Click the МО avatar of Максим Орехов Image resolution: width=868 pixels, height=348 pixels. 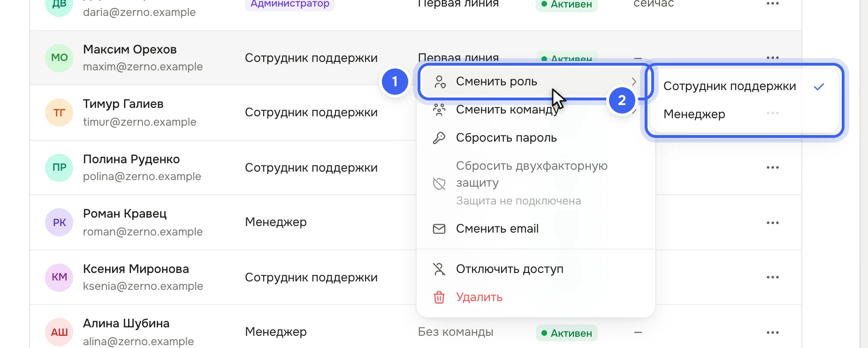pos(59,58)
